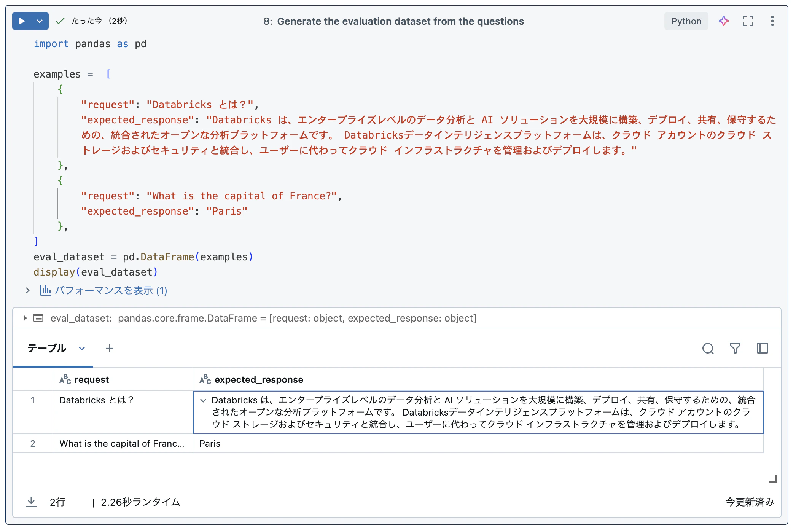This screenshot has width=796, height=532.
Task: Click the 'examples = [' code line
Action: 72,74
